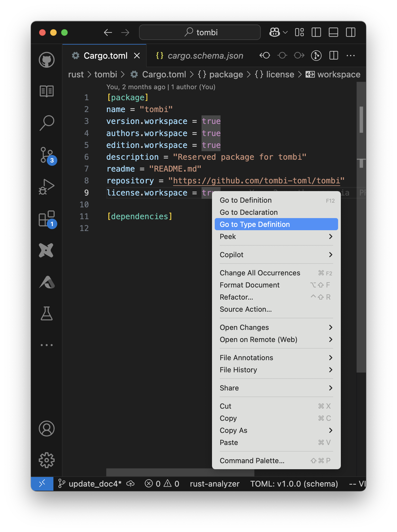Open the Accounts menu
Screen dimensions: 397x532
pyautogui.click(x=47, y=428)
